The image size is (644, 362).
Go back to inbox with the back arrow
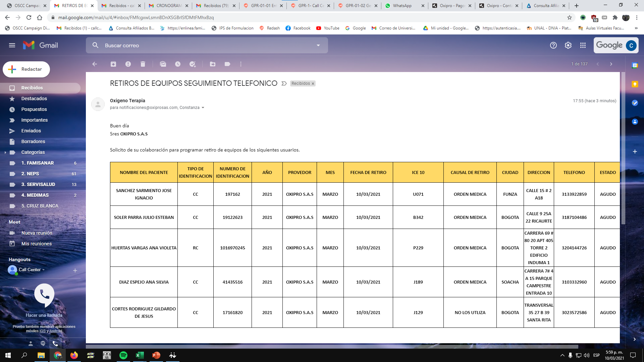pyautogui.click(x=95, y=64)
